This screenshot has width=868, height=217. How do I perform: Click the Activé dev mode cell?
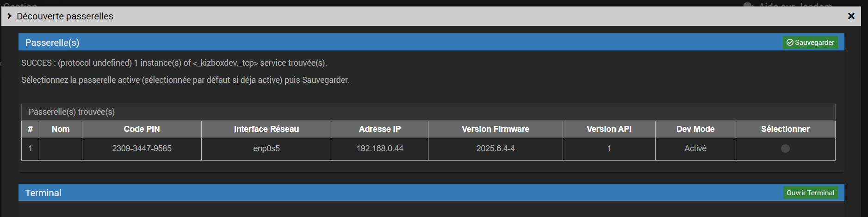[695, 149]
